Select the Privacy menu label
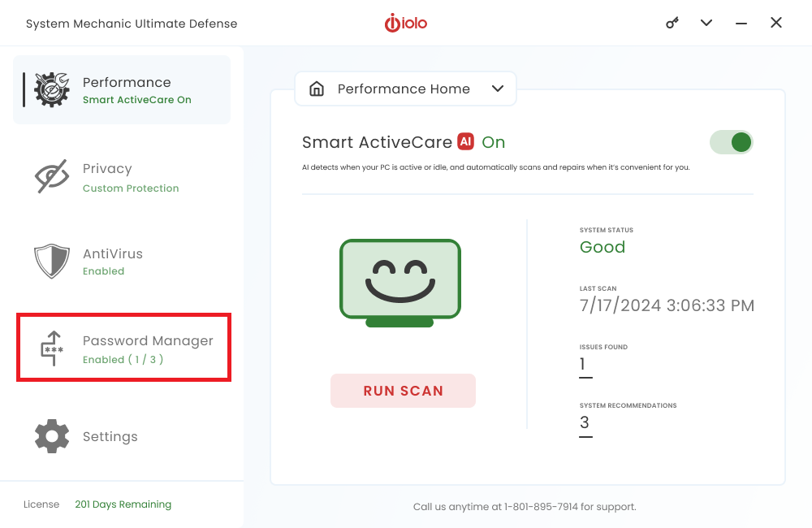This screenshot has height=528, width=812. (x=107, y=169)
